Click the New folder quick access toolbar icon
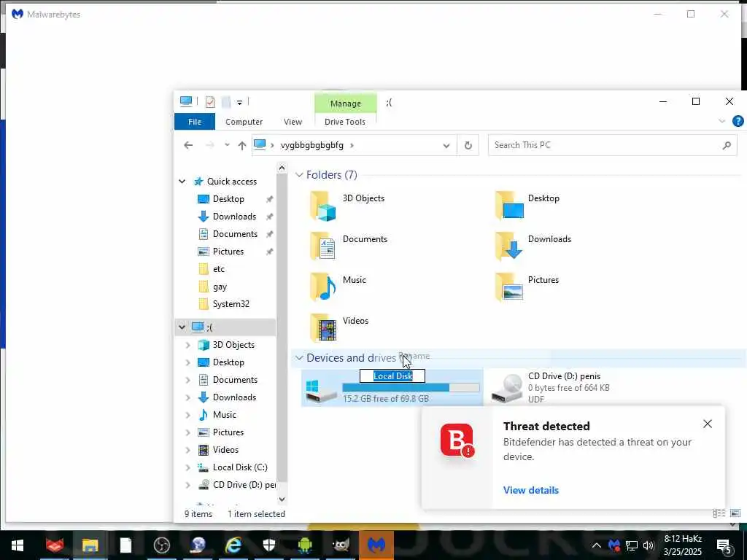The width and height of the screenshot is (747, 560). pyautogui.click(x=226, y=102)
